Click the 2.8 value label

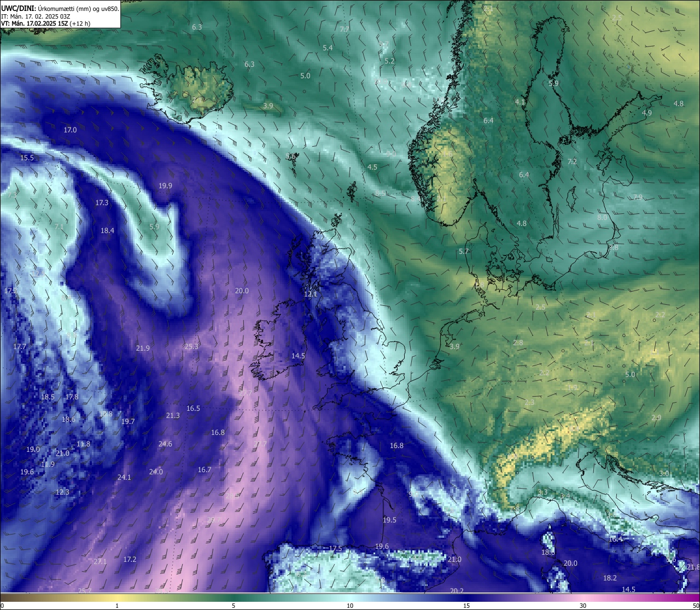(518, 342)
